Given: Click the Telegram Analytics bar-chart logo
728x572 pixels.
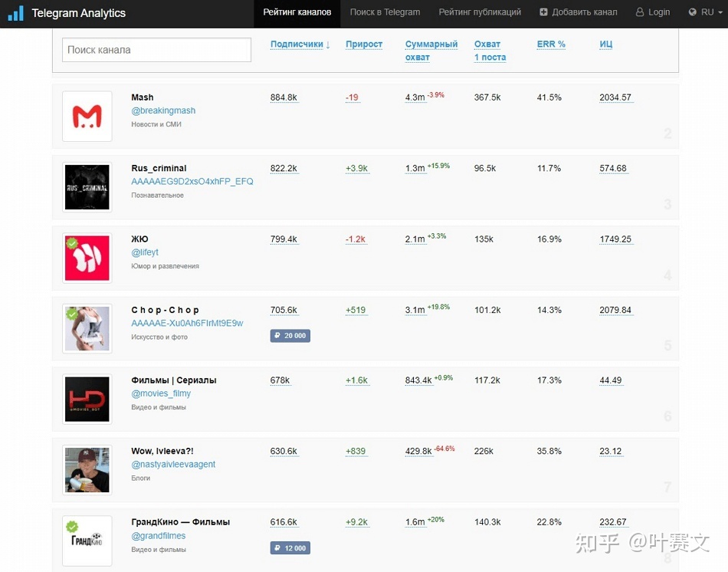Looking at the screenshot, I should tap(16, 13).
